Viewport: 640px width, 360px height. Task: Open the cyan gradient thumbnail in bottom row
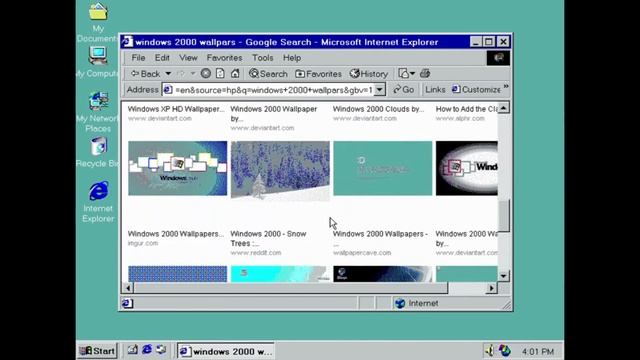(280, 274)
